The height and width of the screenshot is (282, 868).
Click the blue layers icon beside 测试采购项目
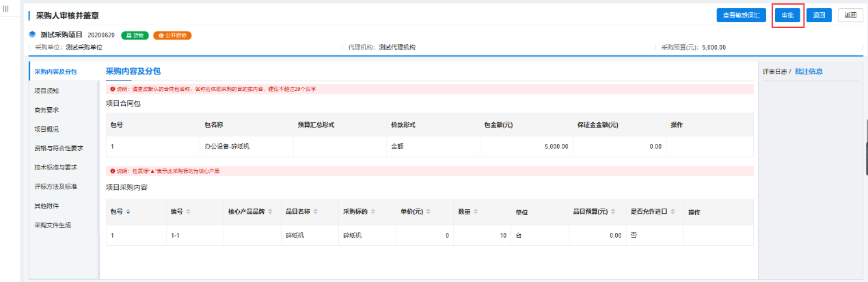[x=32, y=35]
